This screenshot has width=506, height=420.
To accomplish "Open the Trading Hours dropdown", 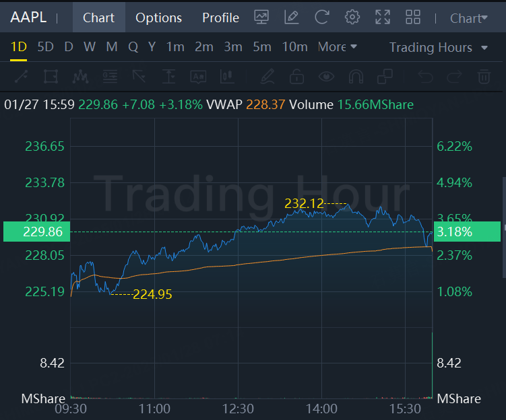I will (x=439, y=48).
